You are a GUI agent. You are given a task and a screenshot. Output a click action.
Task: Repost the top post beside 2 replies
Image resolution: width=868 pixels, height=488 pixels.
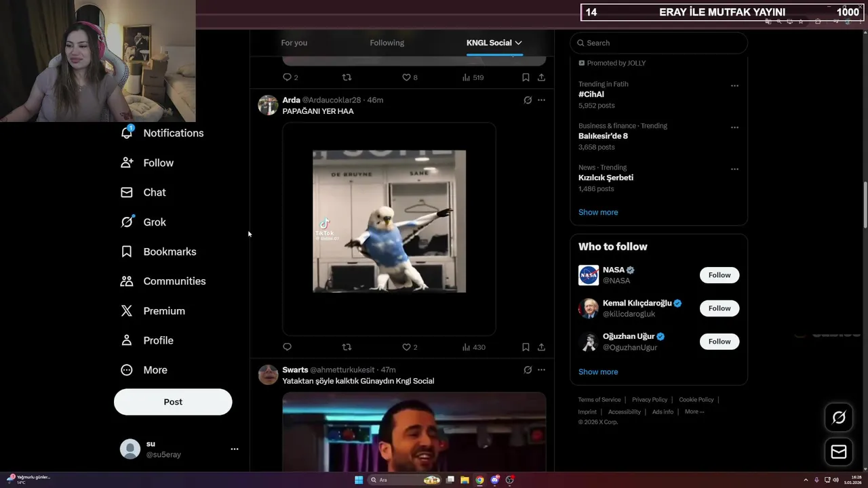click(347, 77)
